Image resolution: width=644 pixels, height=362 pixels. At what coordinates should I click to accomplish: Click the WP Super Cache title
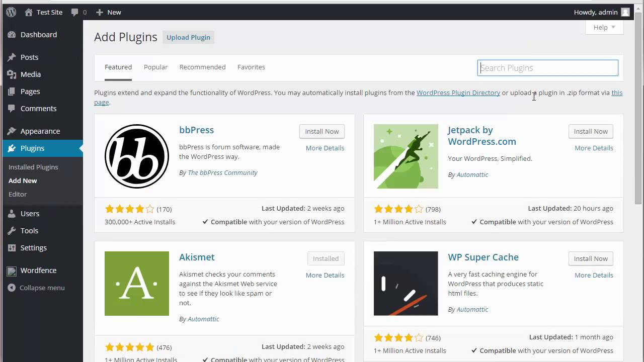point(483,257)
